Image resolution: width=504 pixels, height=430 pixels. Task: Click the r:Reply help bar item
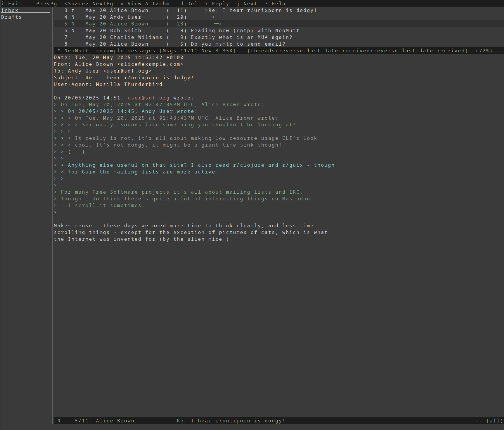point(217,4)
